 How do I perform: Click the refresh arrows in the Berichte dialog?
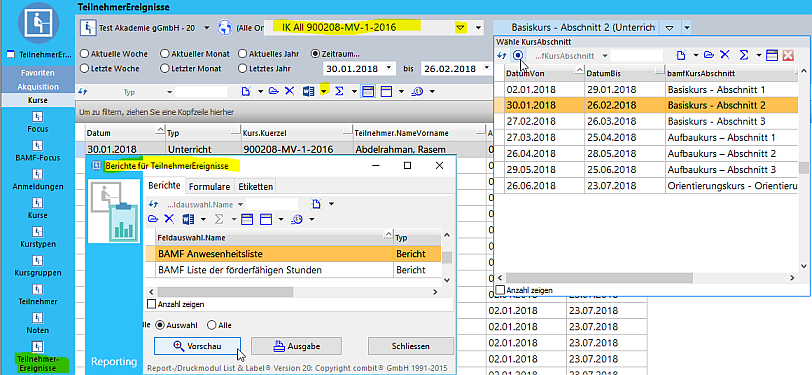point(153,204)
